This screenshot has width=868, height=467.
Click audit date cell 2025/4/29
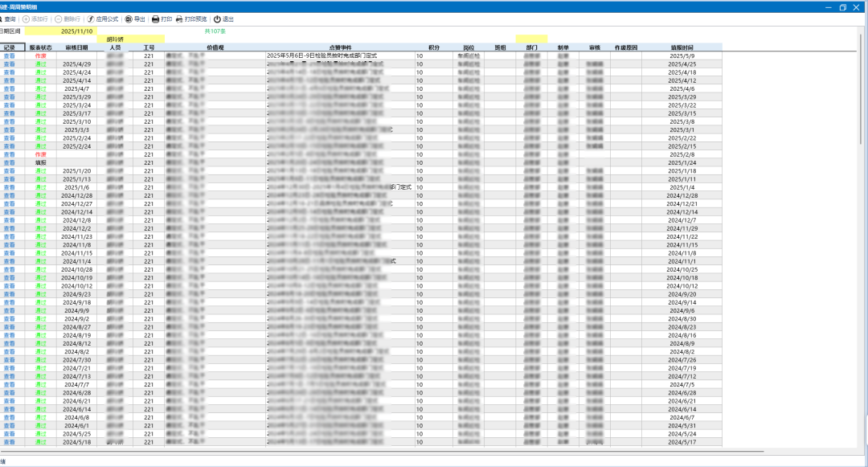coord(76,64)
